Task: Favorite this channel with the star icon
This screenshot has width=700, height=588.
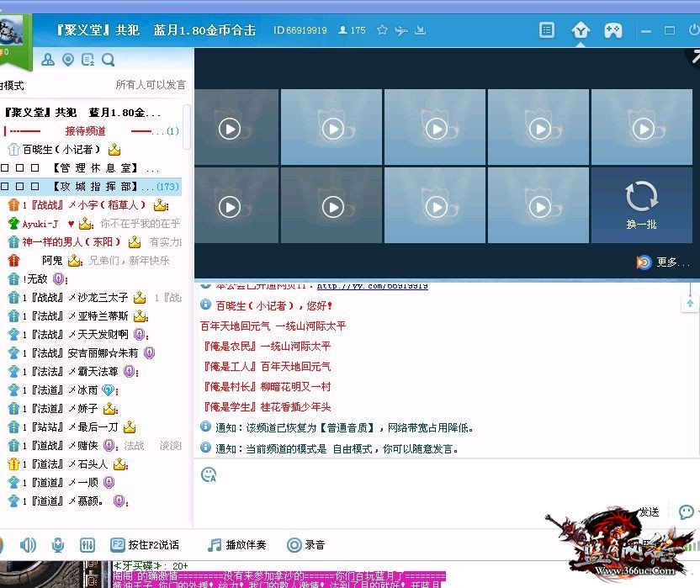Action: [382, 30]
